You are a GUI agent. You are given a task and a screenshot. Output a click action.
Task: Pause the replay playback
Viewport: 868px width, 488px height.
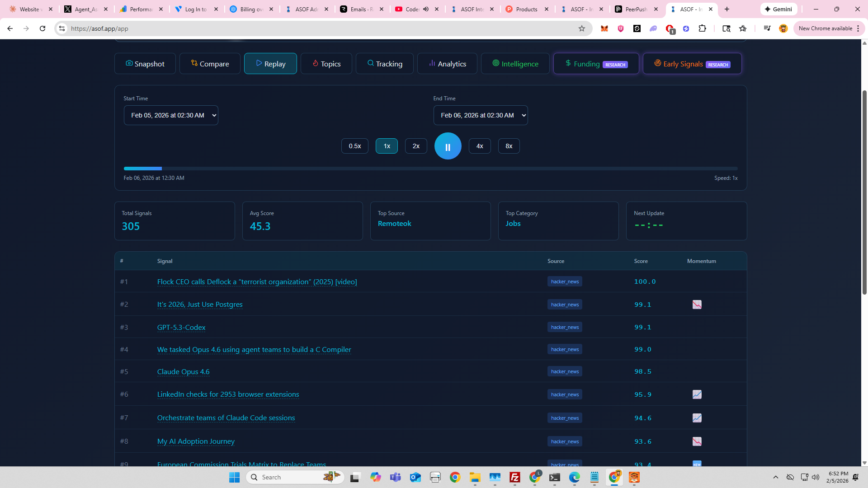tap(448, 146)
